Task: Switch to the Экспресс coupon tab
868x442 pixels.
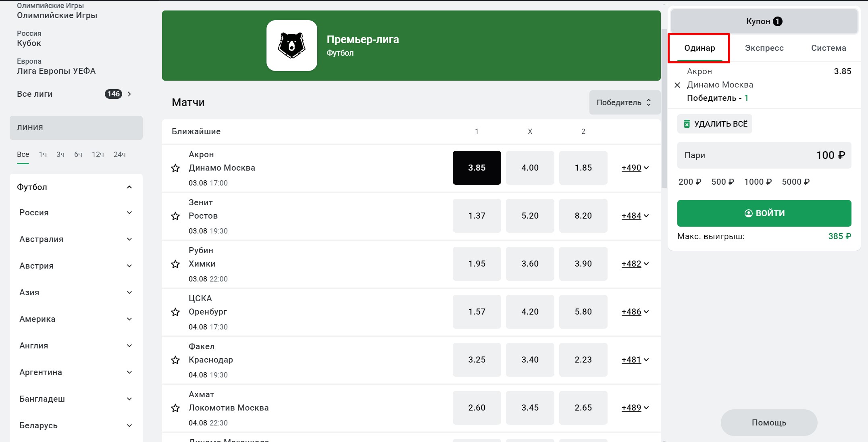Action: click(x=764, y=48)
